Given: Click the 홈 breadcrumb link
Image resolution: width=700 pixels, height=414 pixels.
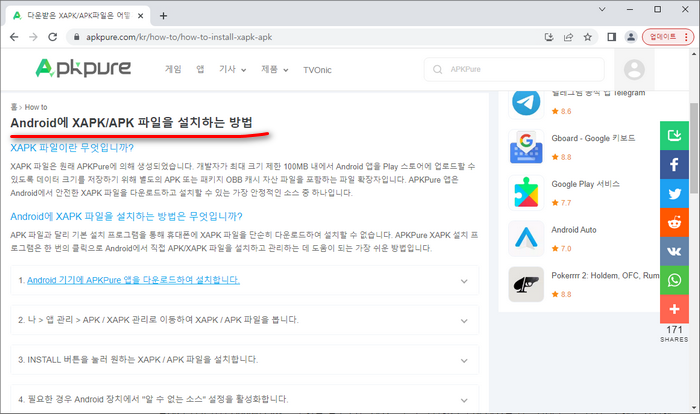Looking at the screenshot, I should point(14,107).
